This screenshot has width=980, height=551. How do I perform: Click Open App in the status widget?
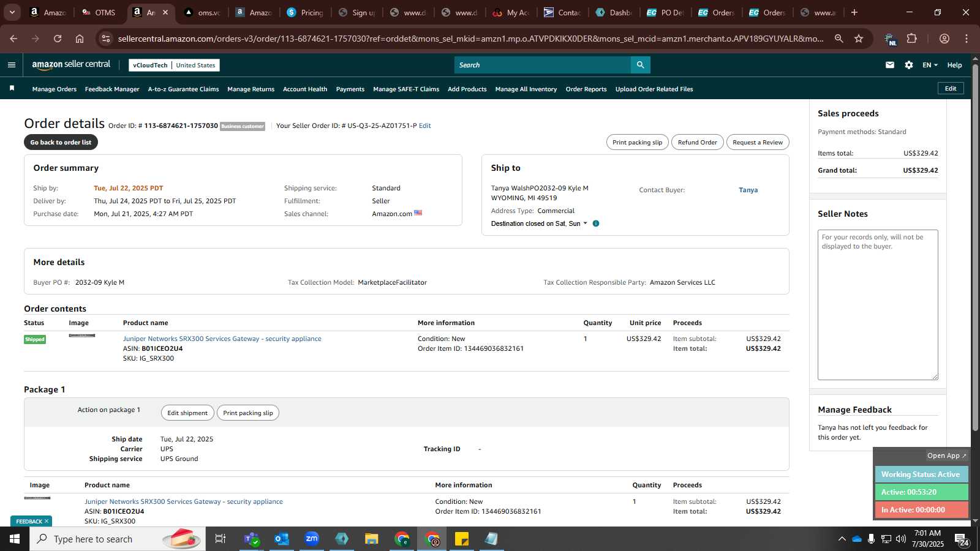click(946, 456)
